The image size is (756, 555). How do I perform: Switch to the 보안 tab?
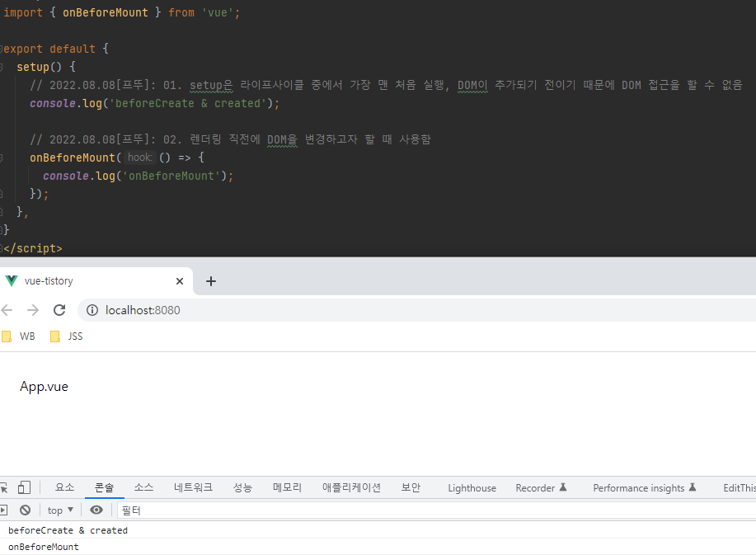pyautogui.click(x=411, y=487)
